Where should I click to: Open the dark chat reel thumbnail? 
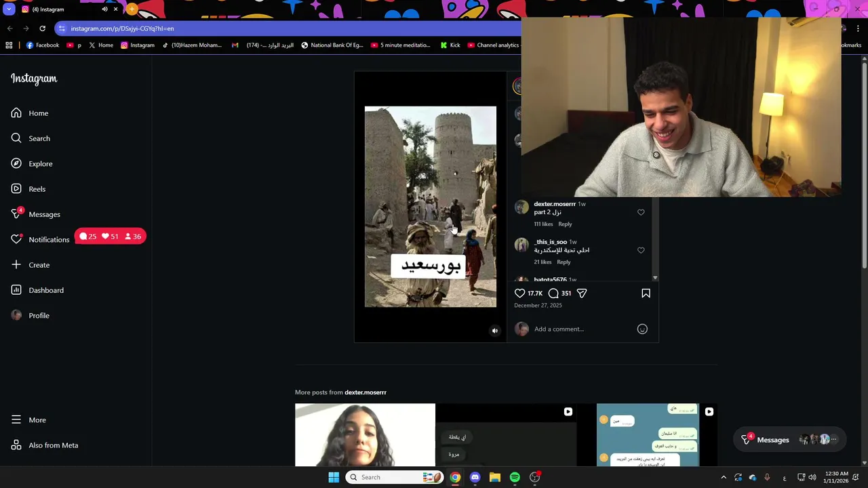coord(506,435)
